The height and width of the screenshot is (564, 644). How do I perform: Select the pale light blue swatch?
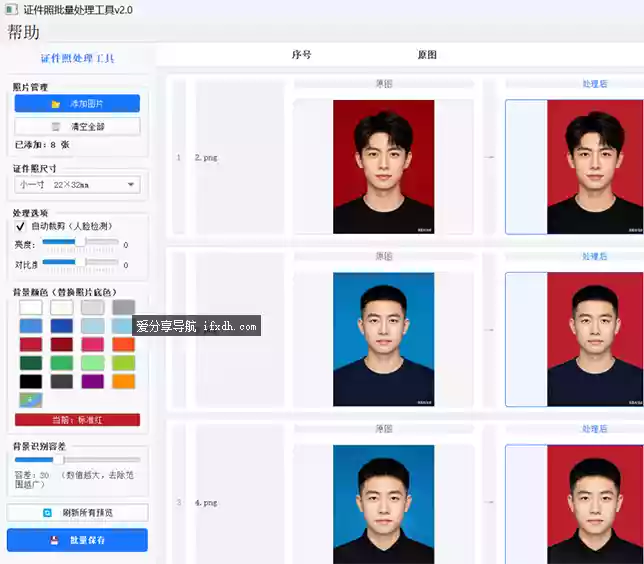coord(92,326)
